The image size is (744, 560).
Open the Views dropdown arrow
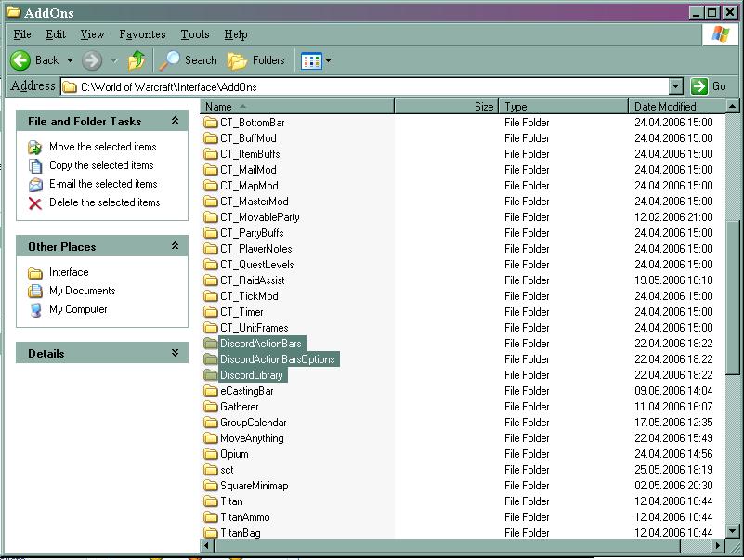coord(328,60)
